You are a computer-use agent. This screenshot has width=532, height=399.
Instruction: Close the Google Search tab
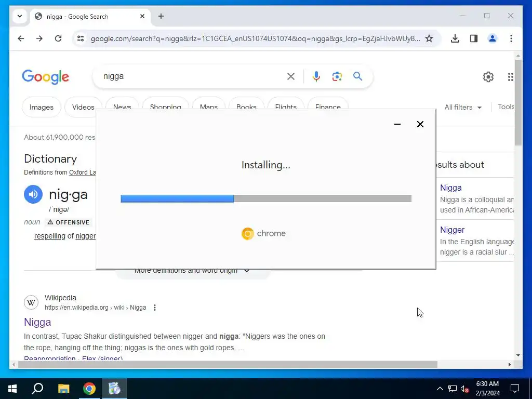click(142, 16)
